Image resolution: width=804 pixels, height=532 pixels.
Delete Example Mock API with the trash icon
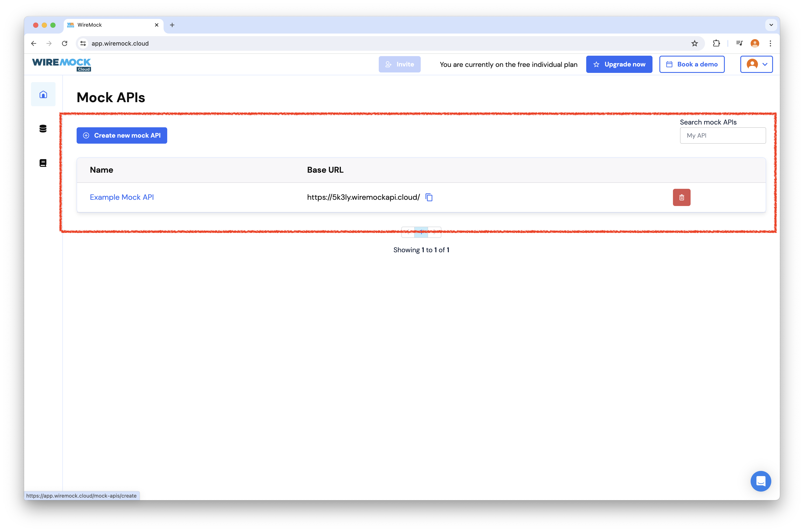[681, 197]
